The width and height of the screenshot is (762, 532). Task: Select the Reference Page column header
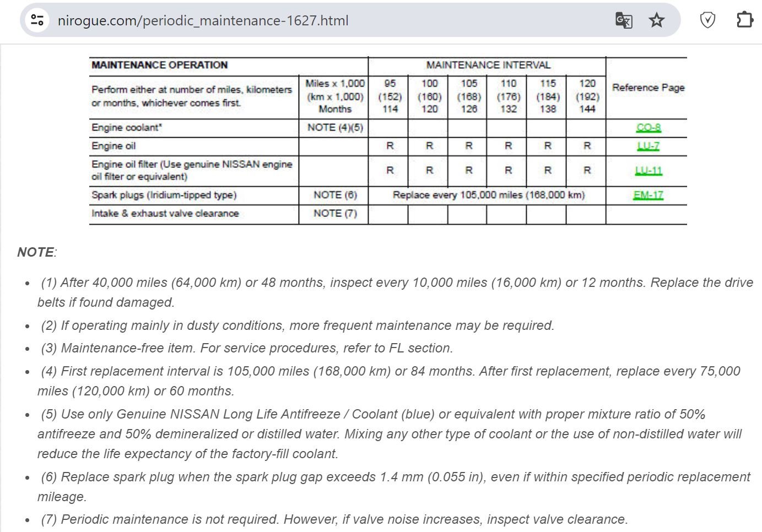click(x=648, y=88)
